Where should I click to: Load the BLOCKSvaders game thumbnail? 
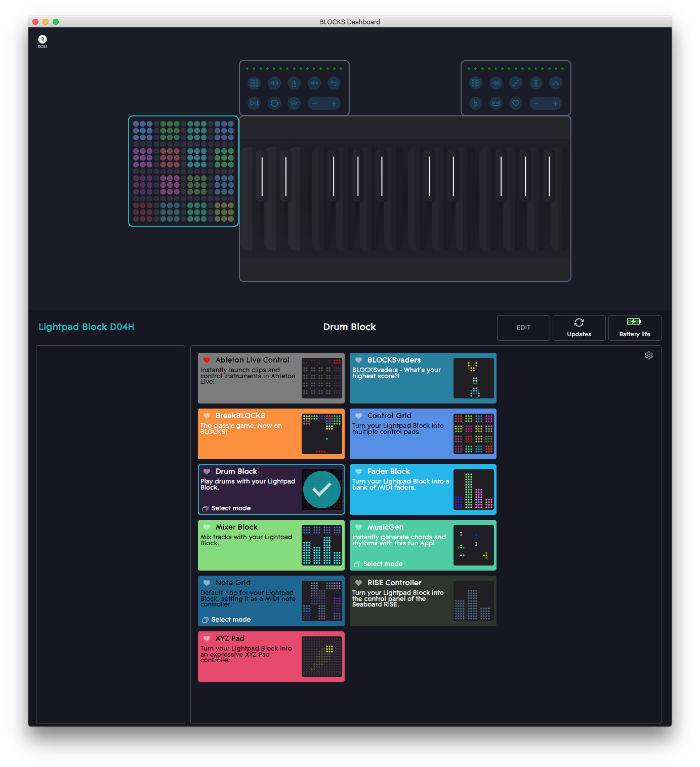click(x=474, y=378)
